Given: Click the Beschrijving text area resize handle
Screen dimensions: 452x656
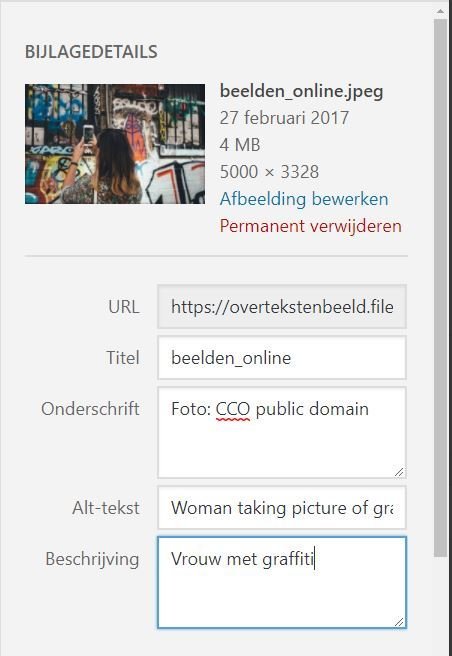Looking at the screenshot, I should coord(399,622).
